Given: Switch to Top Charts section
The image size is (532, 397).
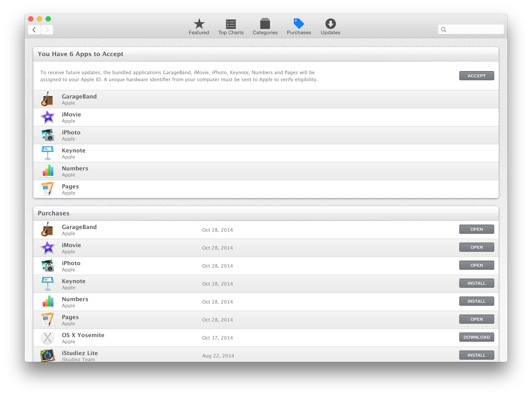Looking at the screenshot, I should (231, 27).
